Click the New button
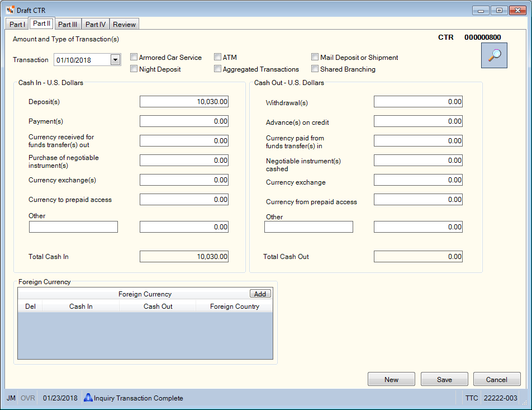The width and height of the screenshot is (532, 410). point(391,379)
